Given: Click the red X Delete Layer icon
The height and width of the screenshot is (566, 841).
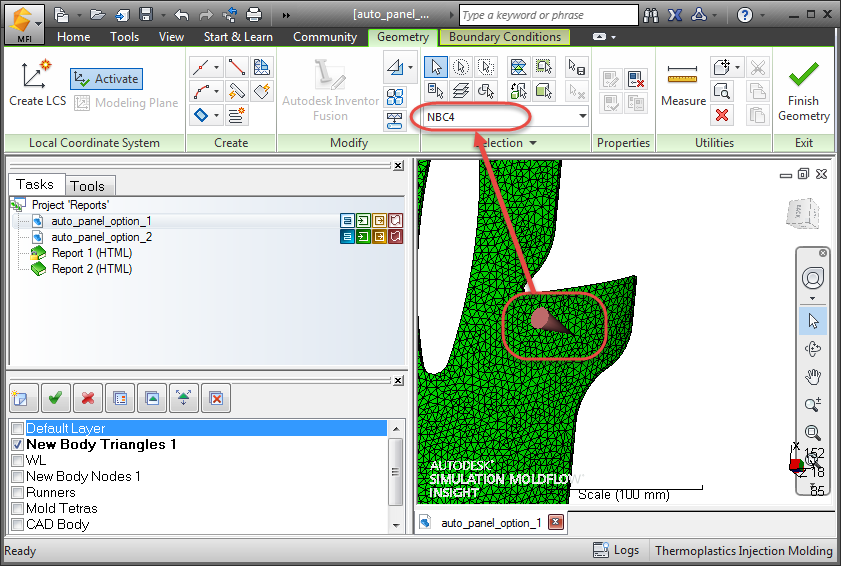Looking at the screenshot, I should (x=87, y=398).
